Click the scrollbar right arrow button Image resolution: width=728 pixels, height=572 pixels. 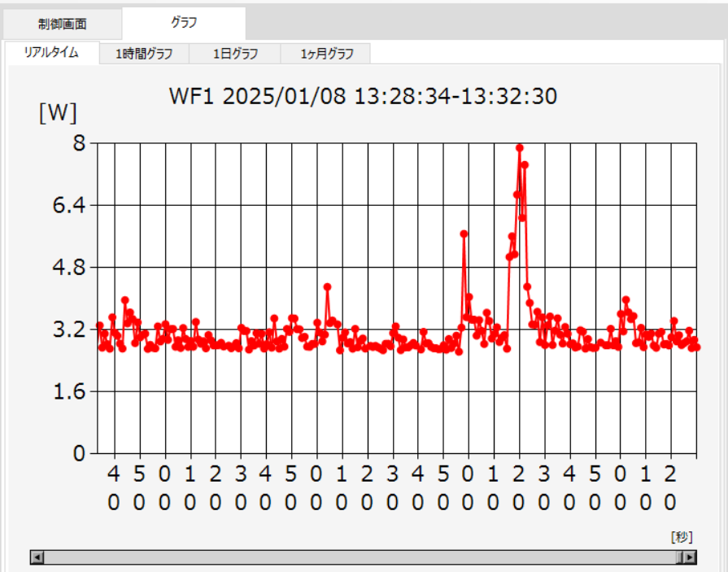[x=691, y=557]
